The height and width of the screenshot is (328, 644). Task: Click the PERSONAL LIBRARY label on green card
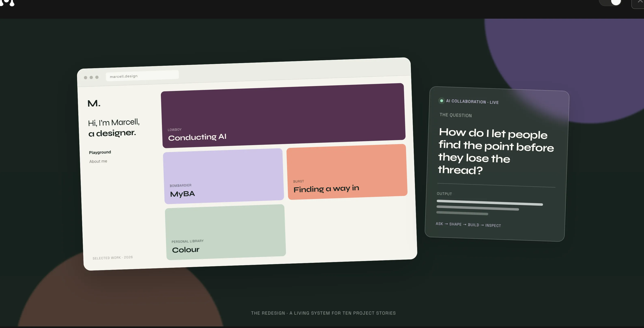pos(187,241)
